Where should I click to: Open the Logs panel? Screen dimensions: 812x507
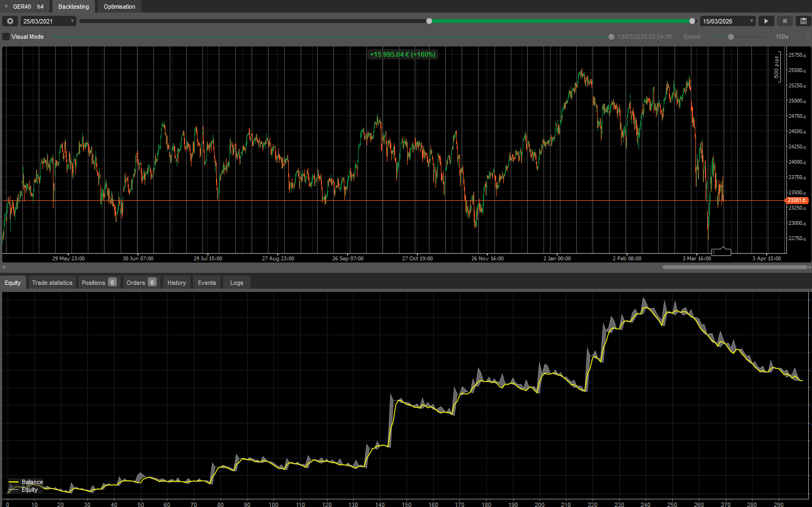[x=236, y=282]
